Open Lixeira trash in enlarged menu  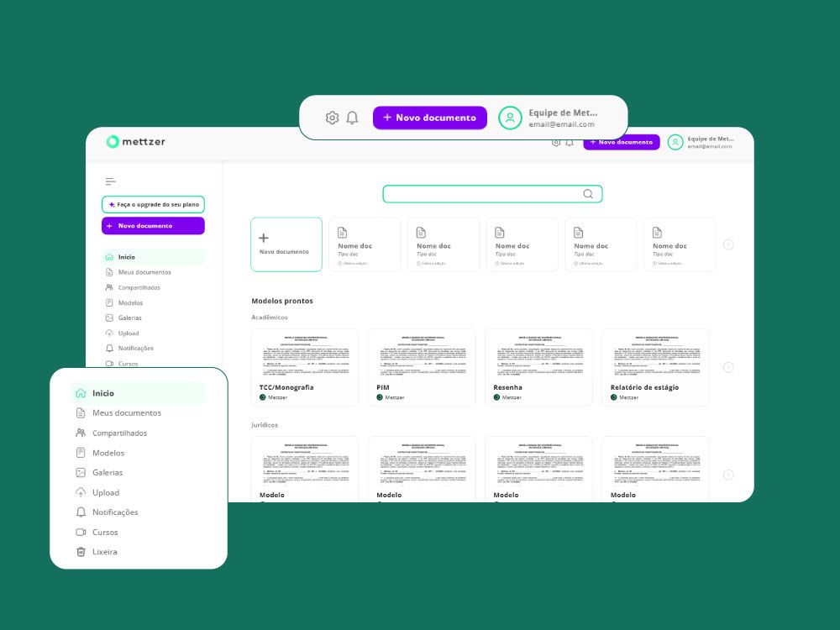pos(104,552)
